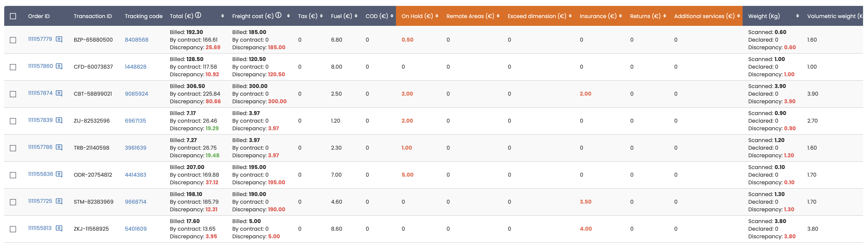Sort by Fuel (€) arrows
The image size is (868, 248).
click(356, 16)
